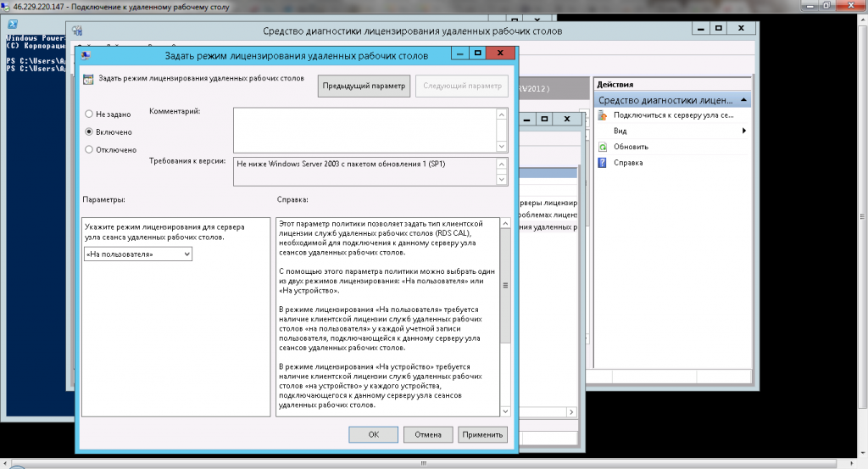
Task: Open the «На пользователя» licensing mode dropdown
Action: pyautogui.click(x=138, y=254)
